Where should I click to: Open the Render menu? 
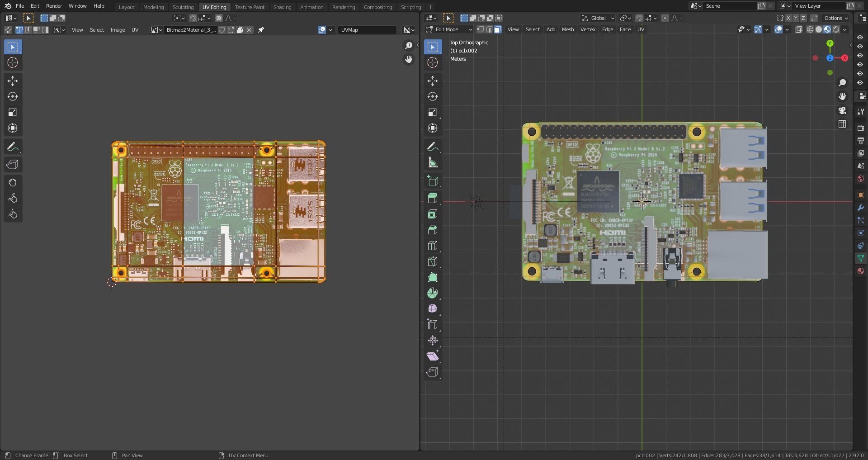coord(54,6)
